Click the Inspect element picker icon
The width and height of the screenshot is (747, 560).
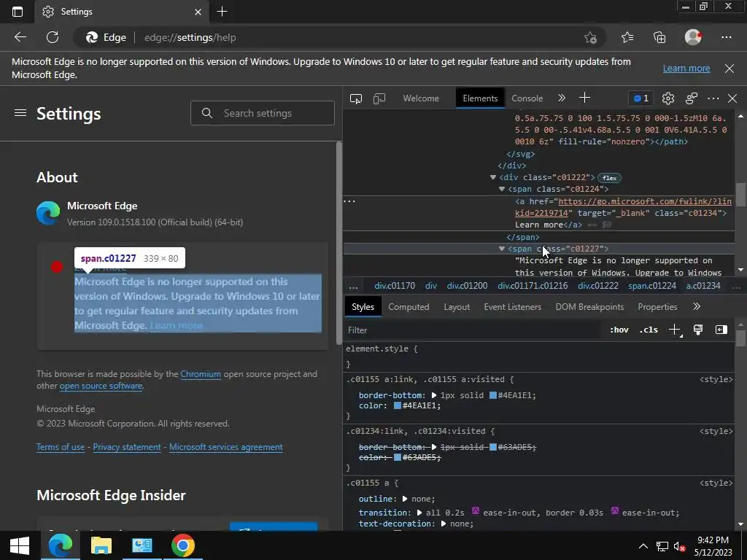click(x=356, y=98)
